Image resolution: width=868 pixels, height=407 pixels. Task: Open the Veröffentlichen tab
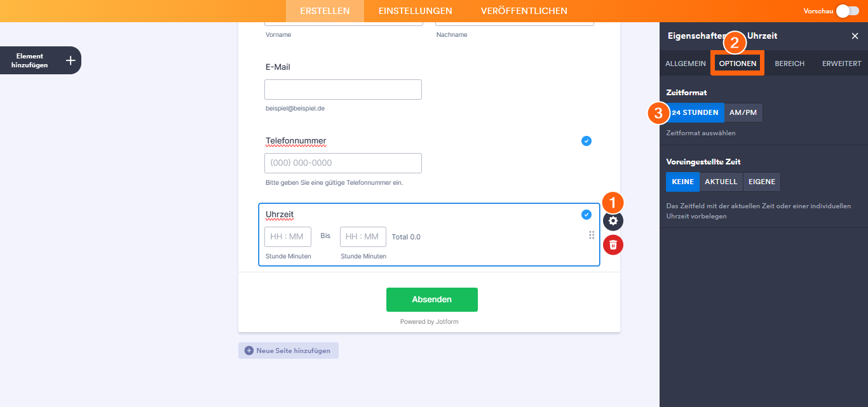(x=524, y=11)
